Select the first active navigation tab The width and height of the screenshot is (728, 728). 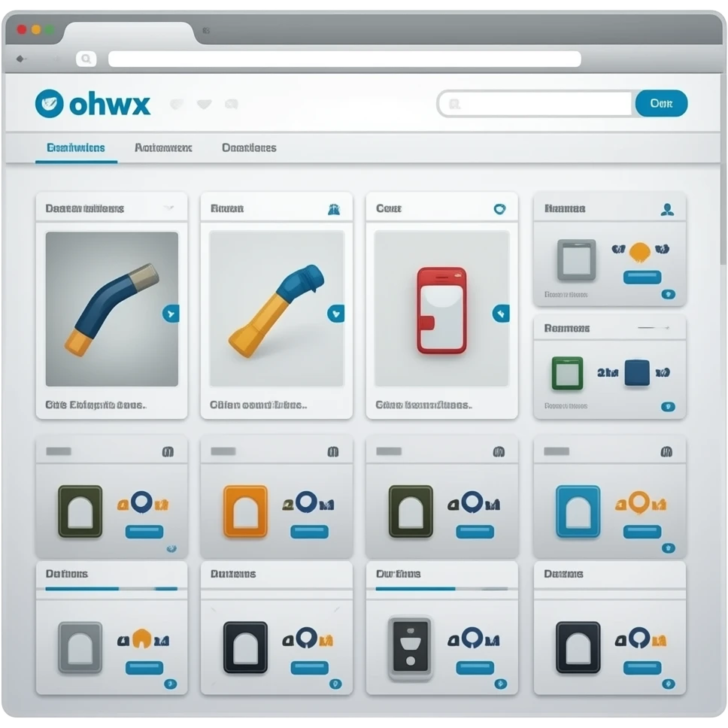(76, 148)
